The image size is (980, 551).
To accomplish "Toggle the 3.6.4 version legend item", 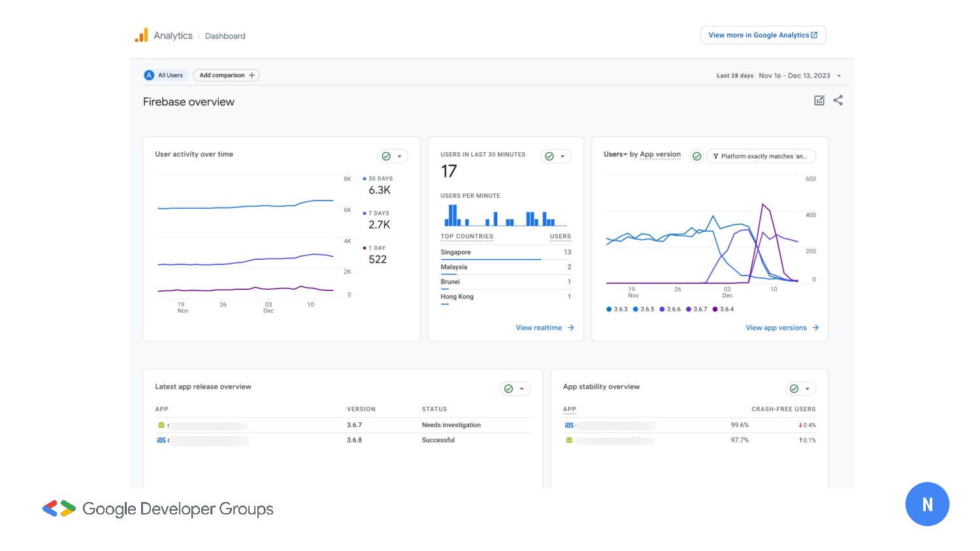I will pos(723,309).
